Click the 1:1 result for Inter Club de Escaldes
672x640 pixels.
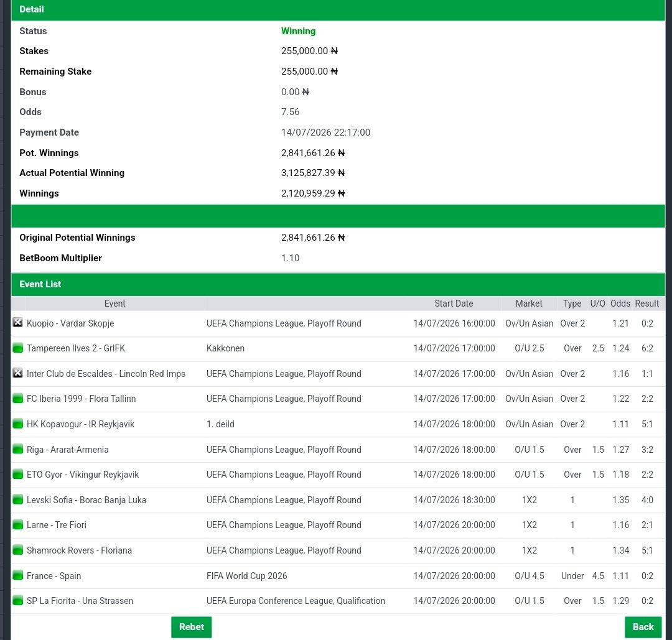(647, 374)
